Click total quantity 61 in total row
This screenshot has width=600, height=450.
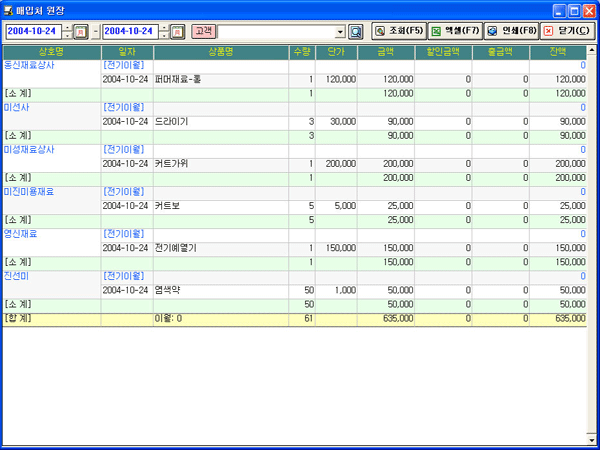pyautogui.click(x=309, y=318)
